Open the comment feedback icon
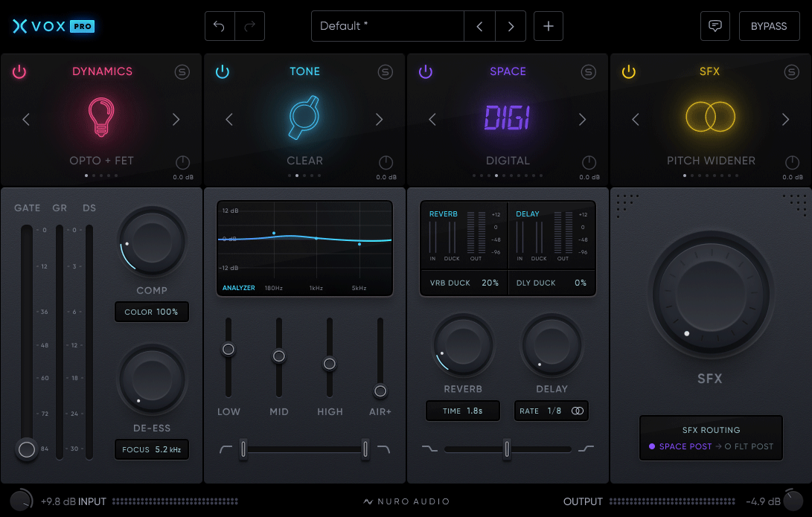This screenshot has height=517, width=812. (x=715, y=26)
